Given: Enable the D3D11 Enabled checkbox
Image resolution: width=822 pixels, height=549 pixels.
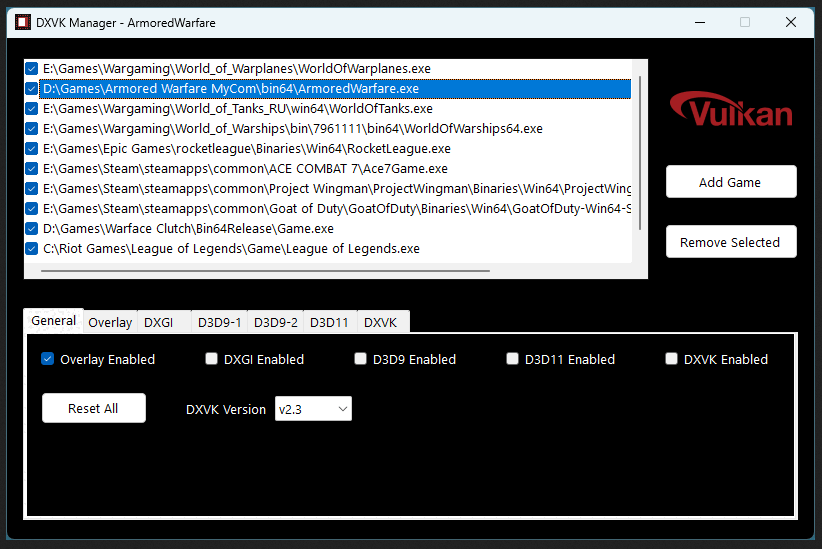Looking at the screenshot, I should (x=512, y=359).
